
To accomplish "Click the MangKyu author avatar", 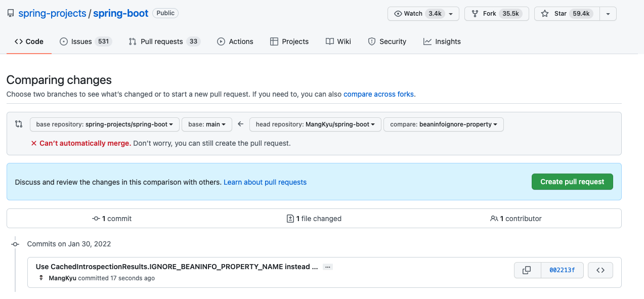I will coord(41,278).
